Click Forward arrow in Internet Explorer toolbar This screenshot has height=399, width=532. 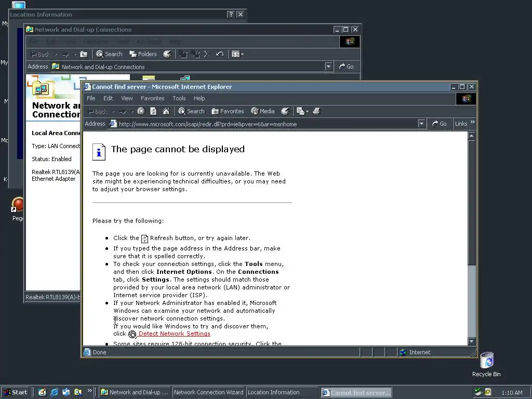(123, 111)
